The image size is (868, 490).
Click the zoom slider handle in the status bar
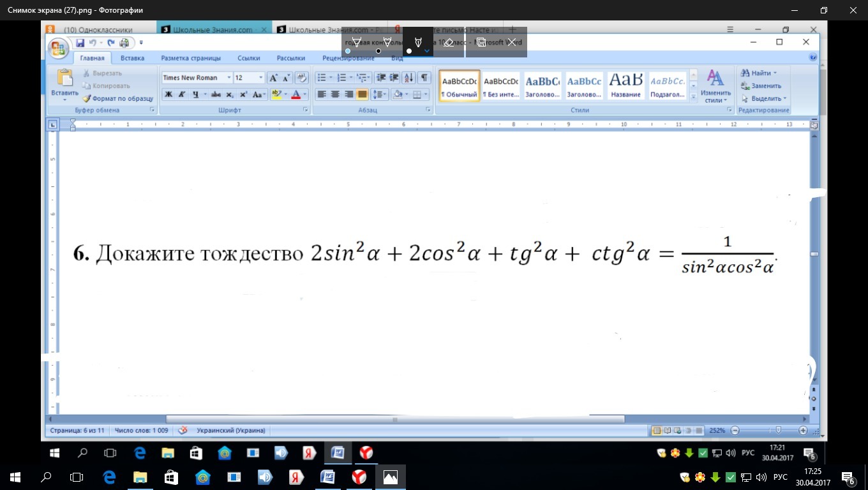(779, 431)
